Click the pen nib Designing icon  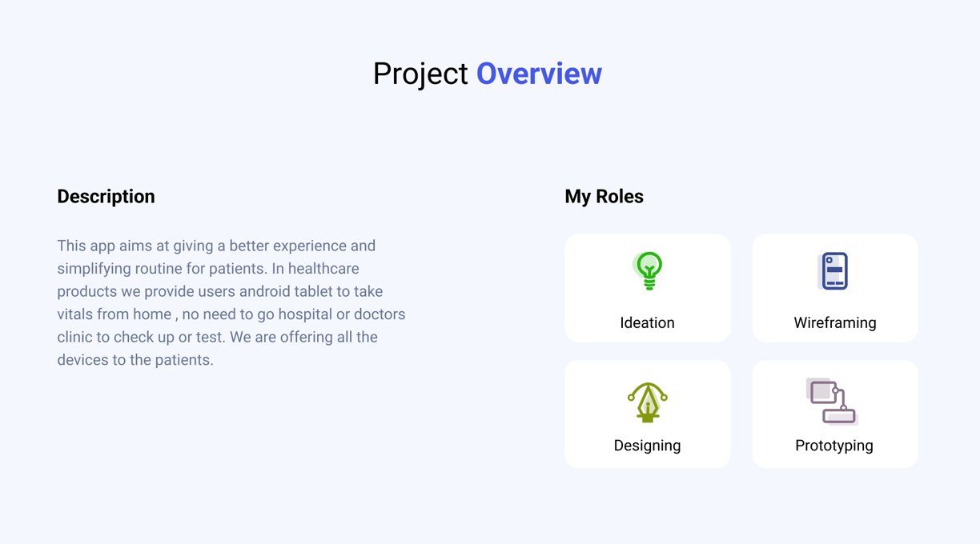(x=648, y=402)
